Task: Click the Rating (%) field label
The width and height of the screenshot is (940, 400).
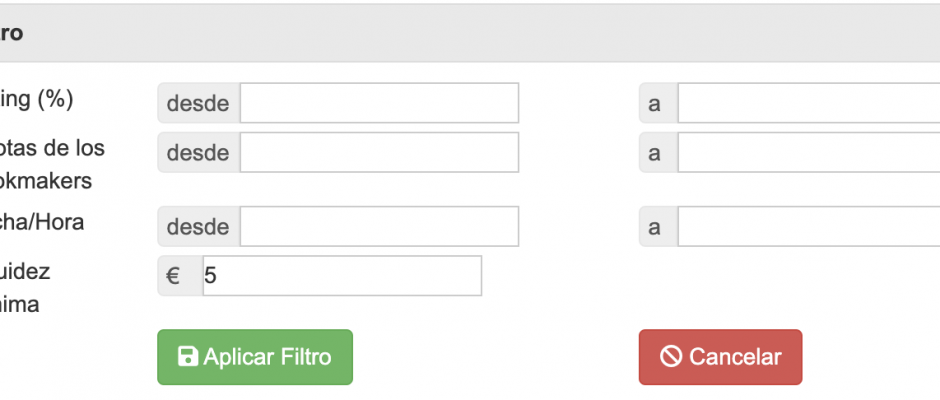Action: (36, 100)
